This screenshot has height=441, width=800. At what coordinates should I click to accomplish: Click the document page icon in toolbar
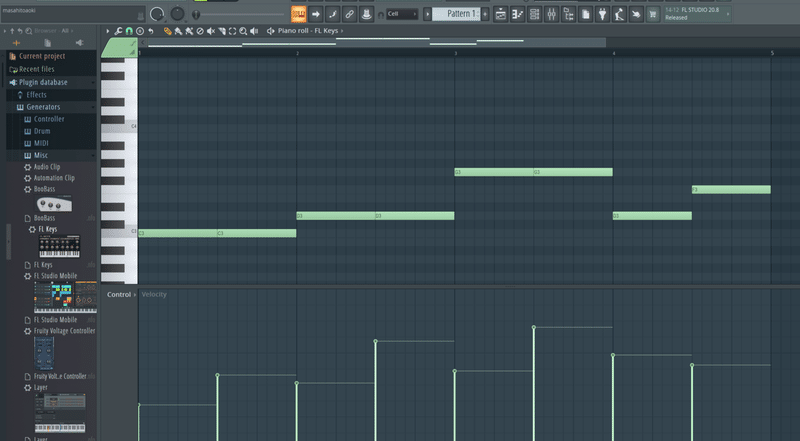[x=586, y=14]
